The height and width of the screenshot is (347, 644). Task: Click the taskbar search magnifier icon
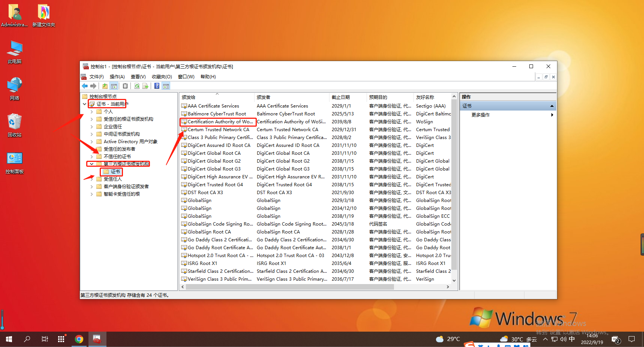point(27,339)
